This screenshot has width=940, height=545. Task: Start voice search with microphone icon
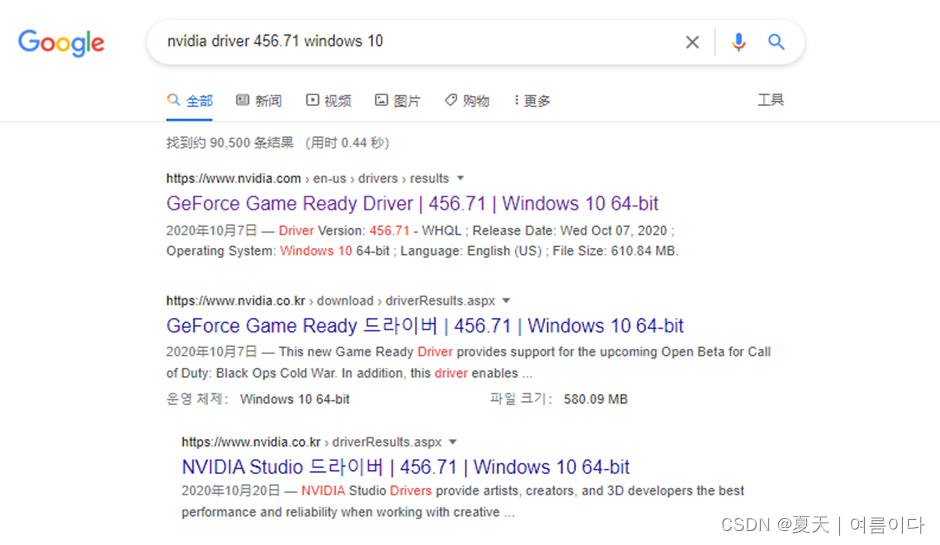(x=739, y=42)
